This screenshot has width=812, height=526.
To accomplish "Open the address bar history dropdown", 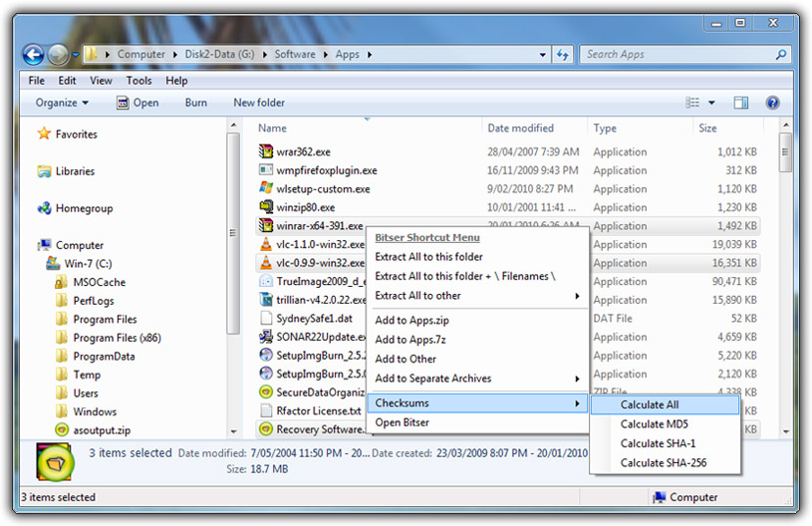I will [542, 55].
